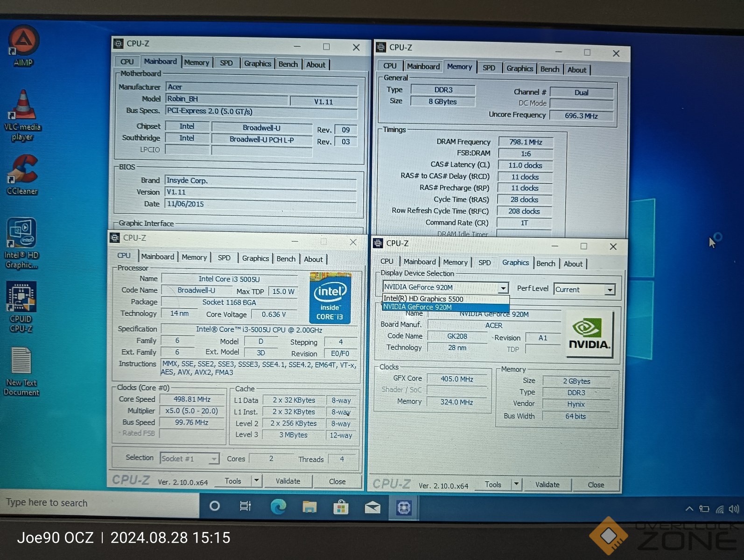Show hidden tray icons chevron
The image size is (744, 560).
pyautogui.click(x=689, y=509)
